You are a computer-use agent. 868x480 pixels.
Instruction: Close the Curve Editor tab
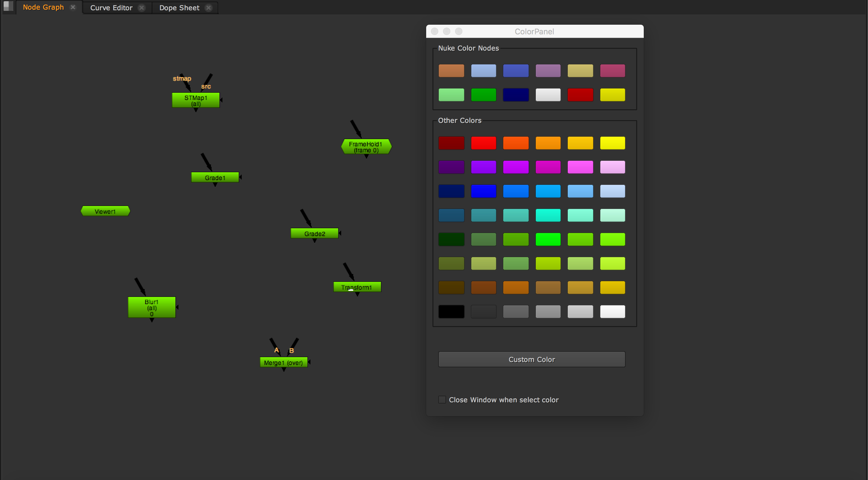pyautogui.click(x=142, y=8)
